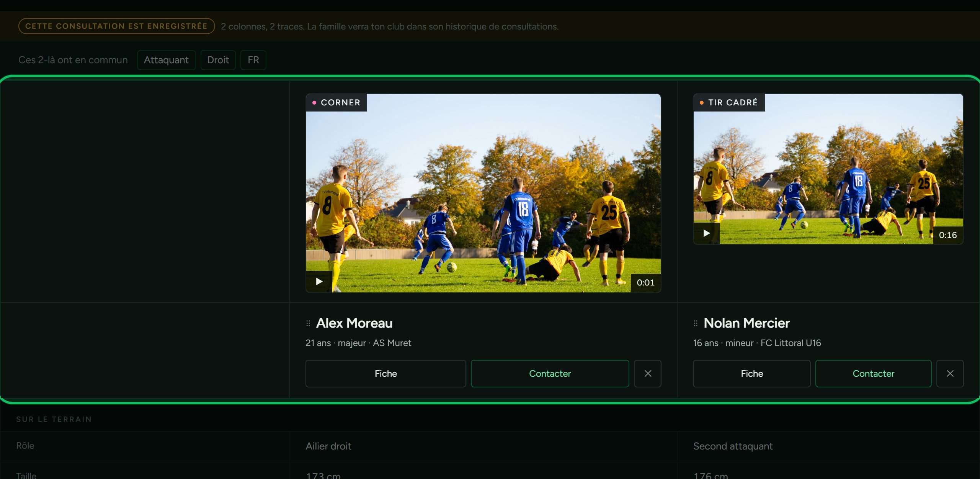Open Alex Moreau's video thumbnail

pyautogui.click(x=483, y=193)
